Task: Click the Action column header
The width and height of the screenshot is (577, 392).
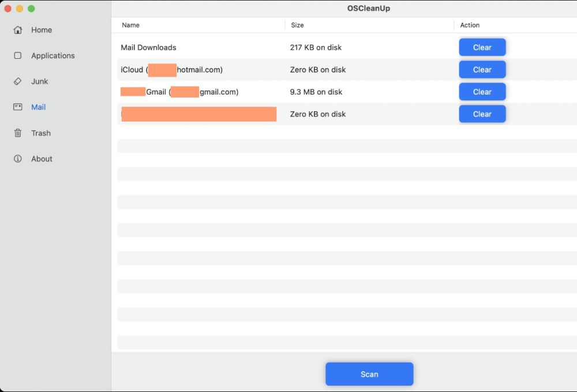Action: tap(470, 25)
